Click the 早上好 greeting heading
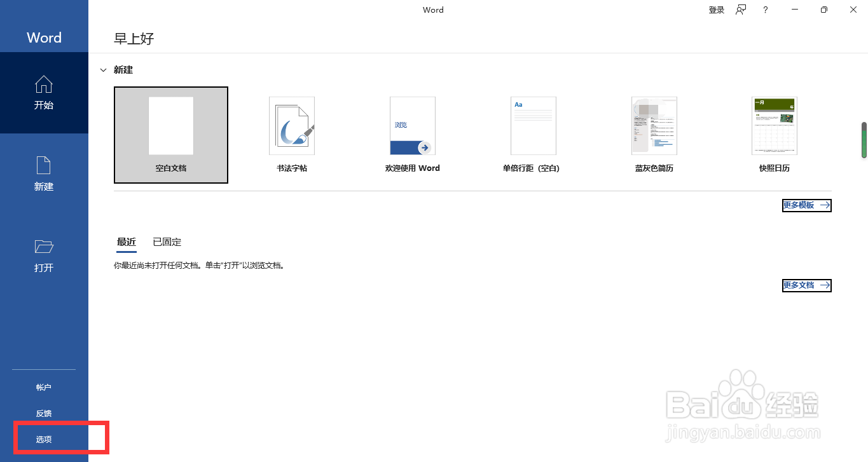 (134, 39)
